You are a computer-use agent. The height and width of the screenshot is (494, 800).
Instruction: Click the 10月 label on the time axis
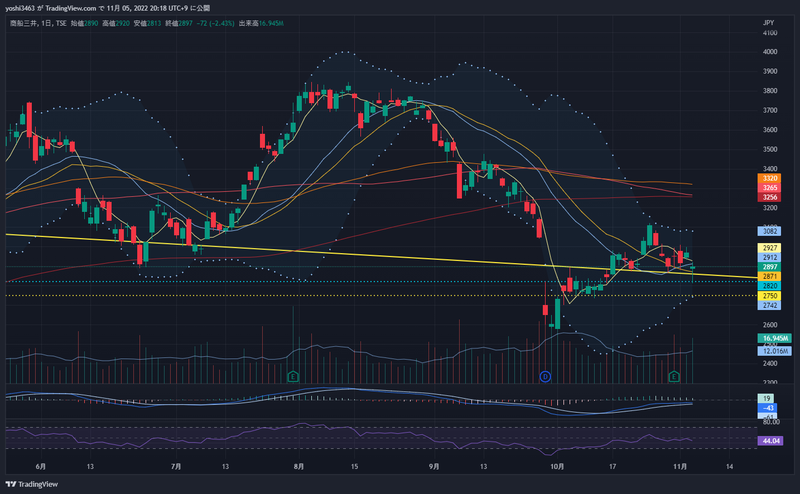(x=558, y=466)
